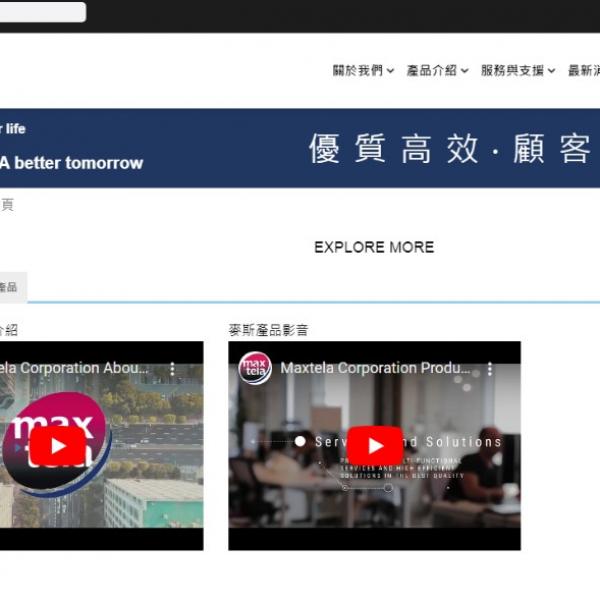Screen dimensions: 600x600
Task: Click the Maxtela channel logo on the Product video
Action: tap(255, 368)
